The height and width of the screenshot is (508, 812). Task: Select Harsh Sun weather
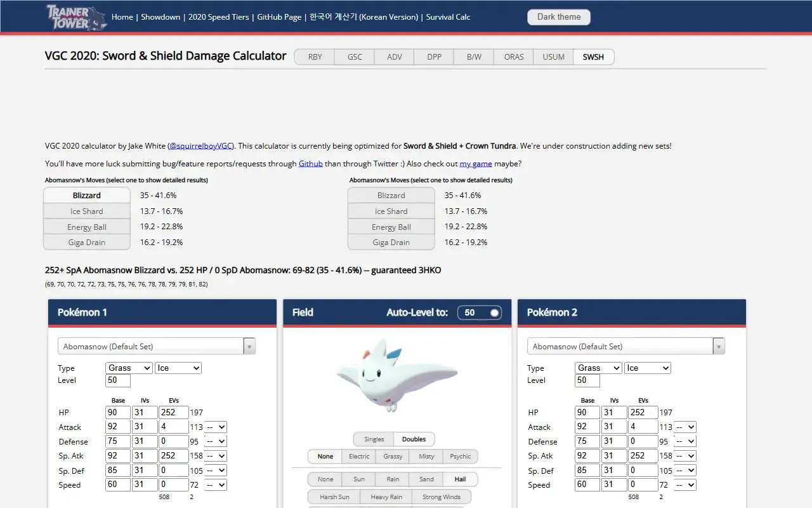coord(334,497)
